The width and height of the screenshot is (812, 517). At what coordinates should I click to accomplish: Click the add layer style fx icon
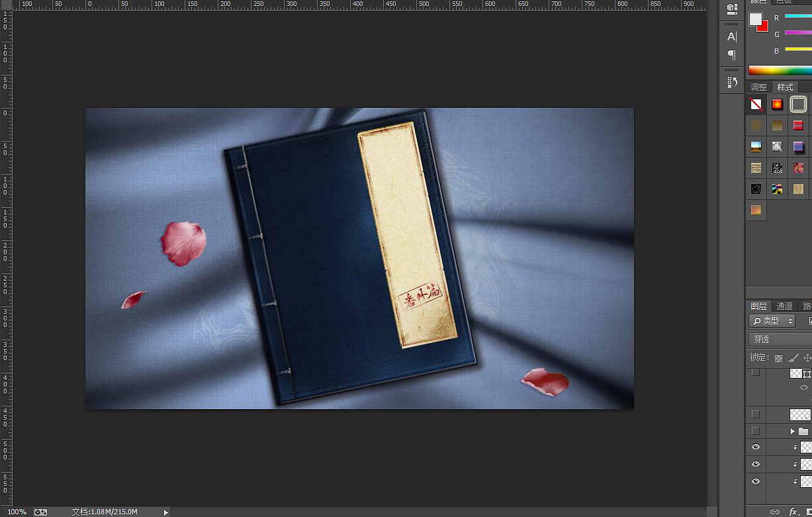794,512
